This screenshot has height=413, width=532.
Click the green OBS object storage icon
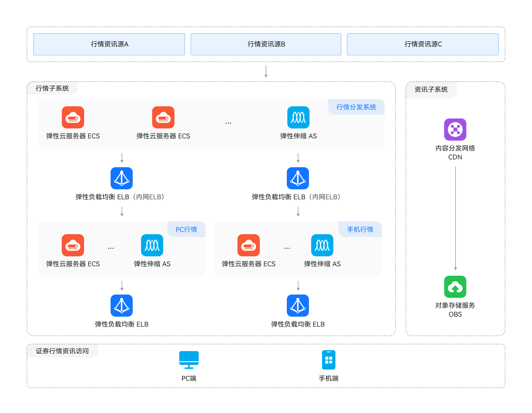(x=455, y=287)
